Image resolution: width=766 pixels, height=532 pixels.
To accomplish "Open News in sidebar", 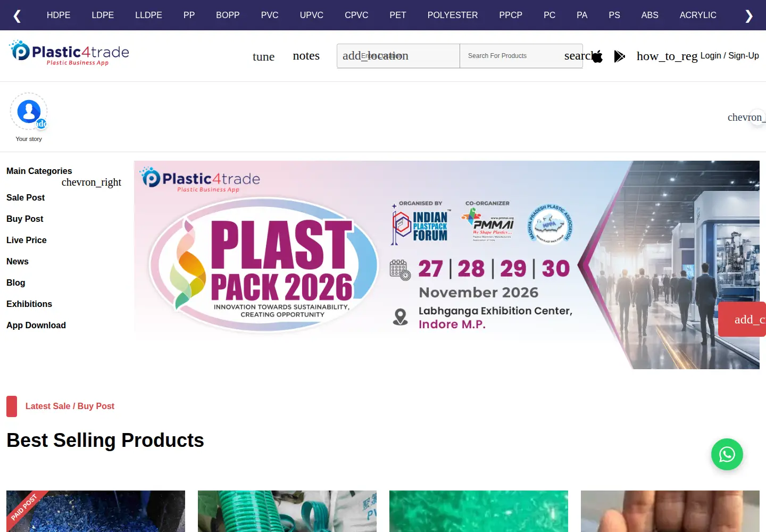I will point(18,261).
